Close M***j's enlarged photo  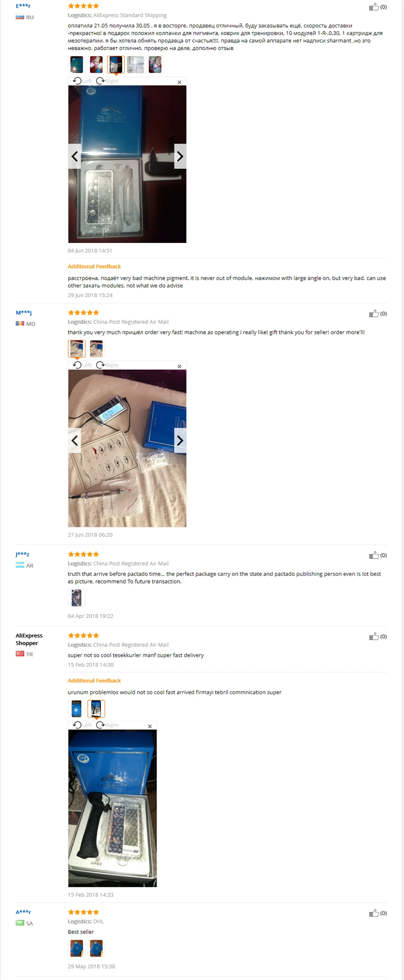179,366
